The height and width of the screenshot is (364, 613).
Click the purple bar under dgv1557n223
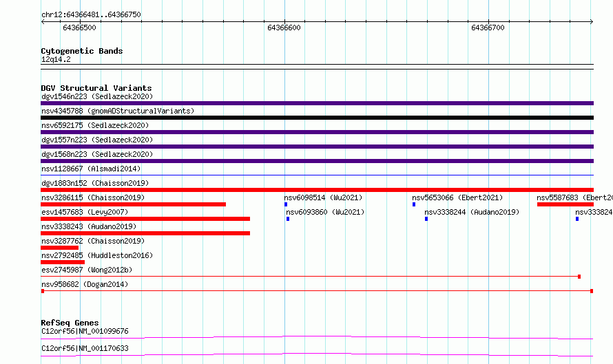coord(317,147)
